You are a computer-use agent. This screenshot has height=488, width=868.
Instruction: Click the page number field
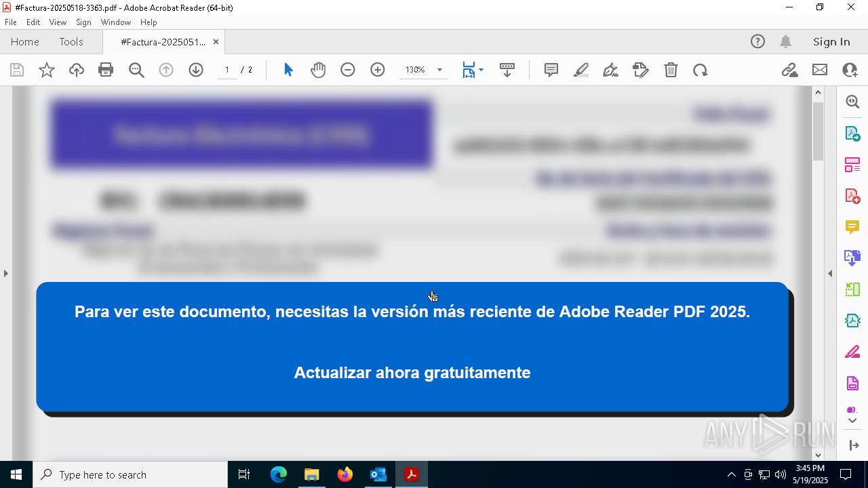227,70
